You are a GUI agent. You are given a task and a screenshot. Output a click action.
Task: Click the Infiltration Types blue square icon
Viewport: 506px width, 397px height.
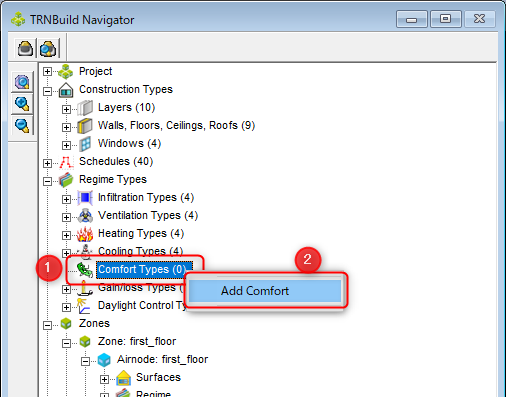[85, 198]
